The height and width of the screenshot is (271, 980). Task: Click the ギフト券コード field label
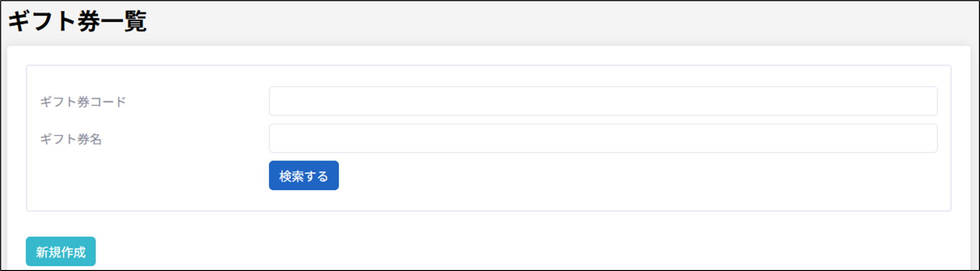point(83,102)
